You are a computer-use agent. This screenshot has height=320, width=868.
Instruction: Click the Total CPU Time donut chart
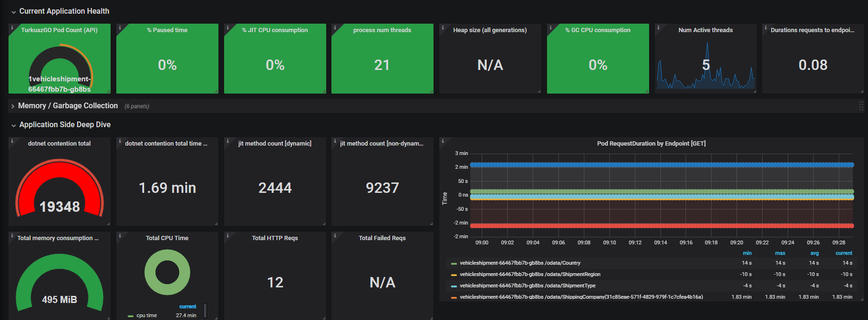click(167, 272)
